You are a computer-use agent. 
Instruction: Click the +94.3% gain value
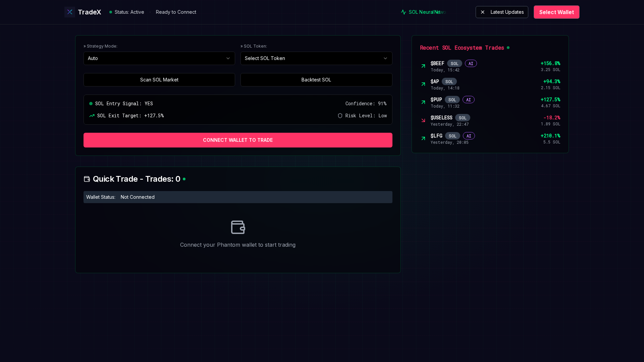[x=552, y=81]
